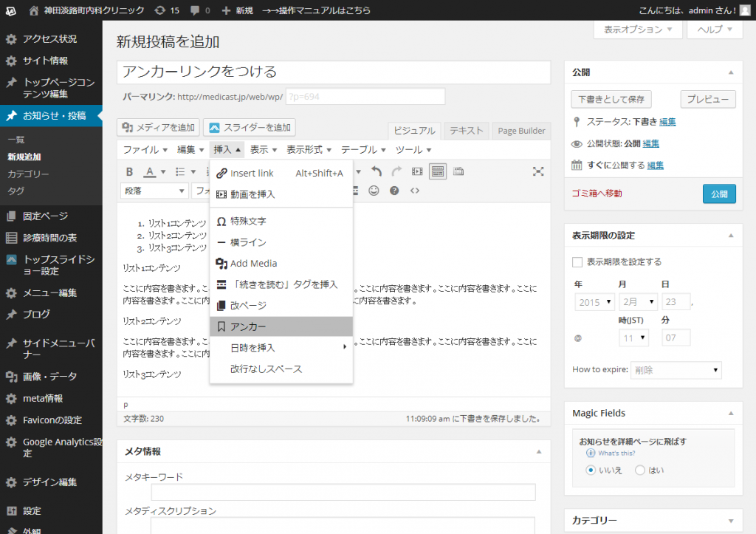Open the How to expire dropdown

pyautogui.click(x=676, y=370)
